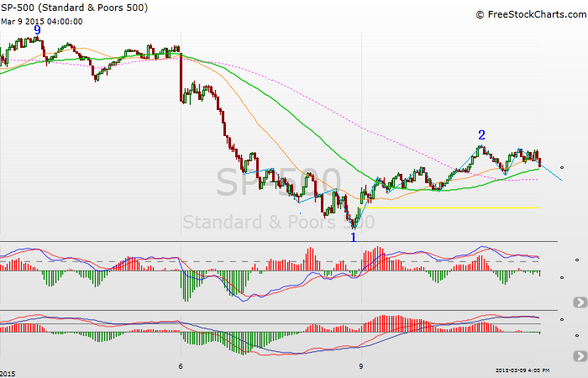Click the large red gap-down candle near date 6
Image resolution: width=588 pixels, height=378 pixels.
pyautogui.click(x=181, y=77)
